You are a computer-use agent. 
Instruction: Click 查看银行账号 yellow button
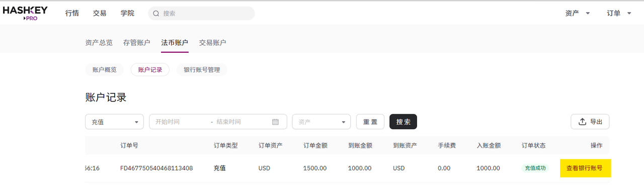pos(585,168)
